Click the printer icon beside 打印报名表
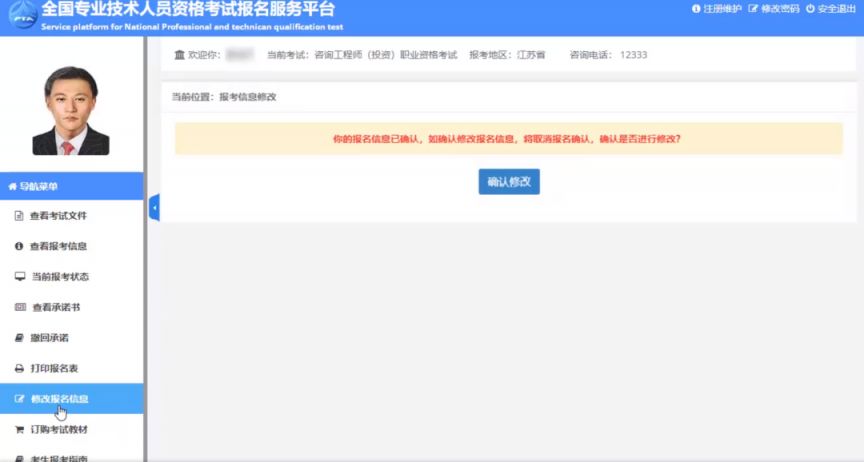Image resolution: width=864 pixels, height=462 pixels. [19, 368]
